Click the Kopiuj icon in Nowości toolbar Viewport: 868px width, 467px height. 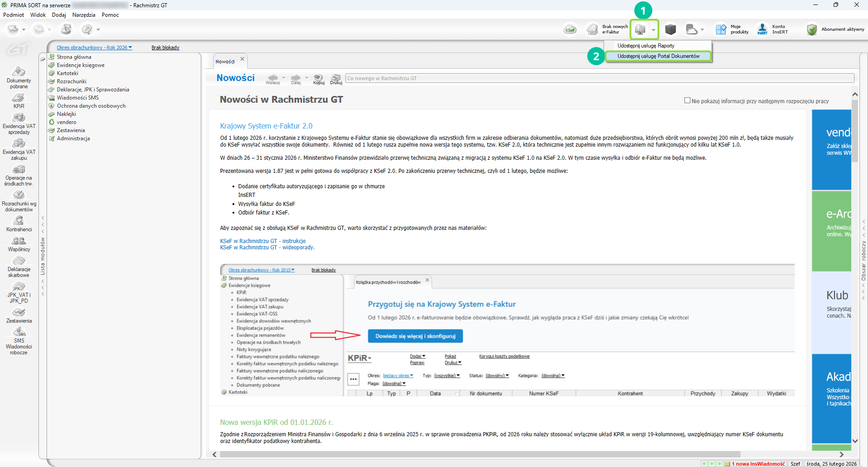(319, 79)
